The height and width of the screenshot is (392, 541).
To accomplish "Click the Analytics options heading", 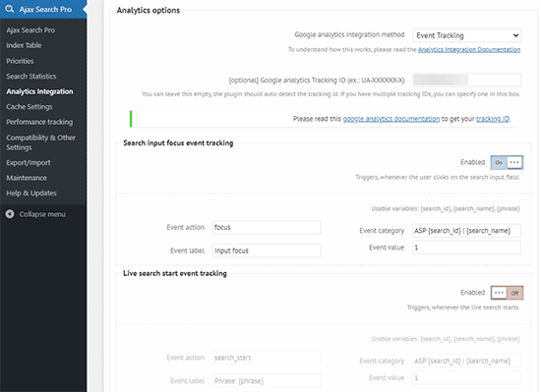I will point(149,11).
